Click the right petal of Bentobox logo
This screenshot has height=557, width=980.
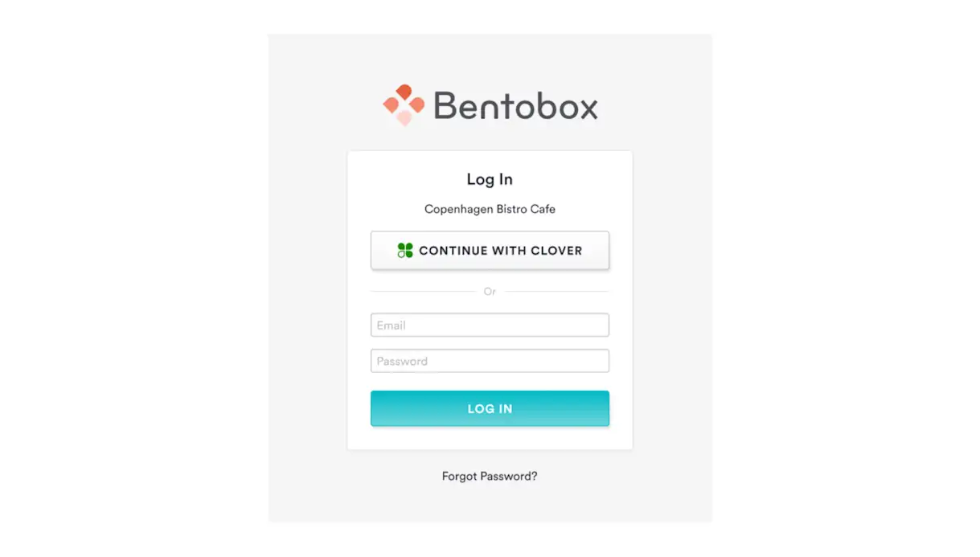pyautogui.click(x=416, y=105)
